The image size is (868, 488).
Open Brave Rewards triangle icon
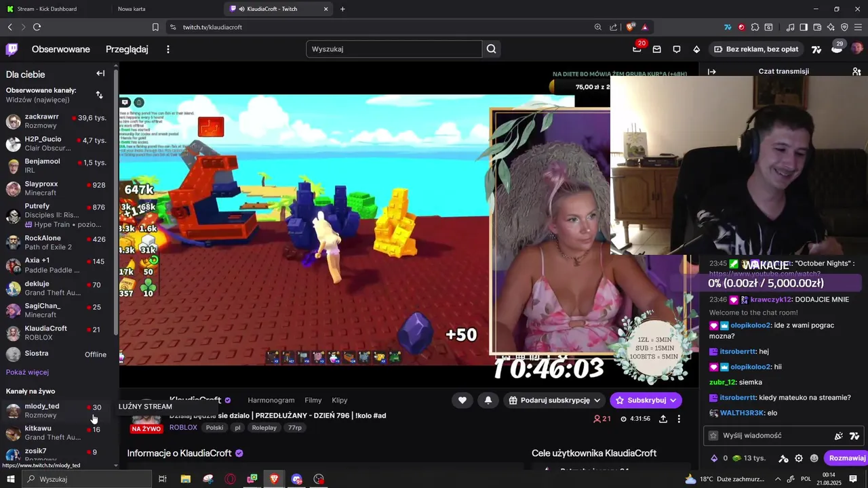pos(644,27)
